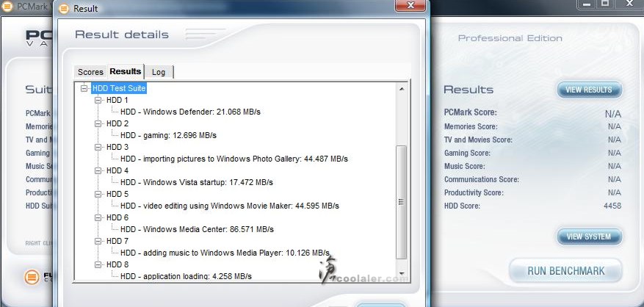Click the HDD 4 tree label
Viewport: 644px width, 307px height.
(x=117, y=170)
